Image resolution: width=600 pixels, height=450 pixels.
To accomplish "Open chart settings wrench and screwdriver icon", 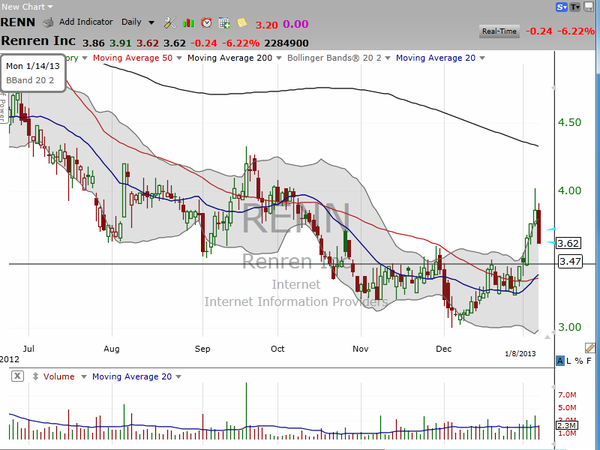I will tap(170, 23).
